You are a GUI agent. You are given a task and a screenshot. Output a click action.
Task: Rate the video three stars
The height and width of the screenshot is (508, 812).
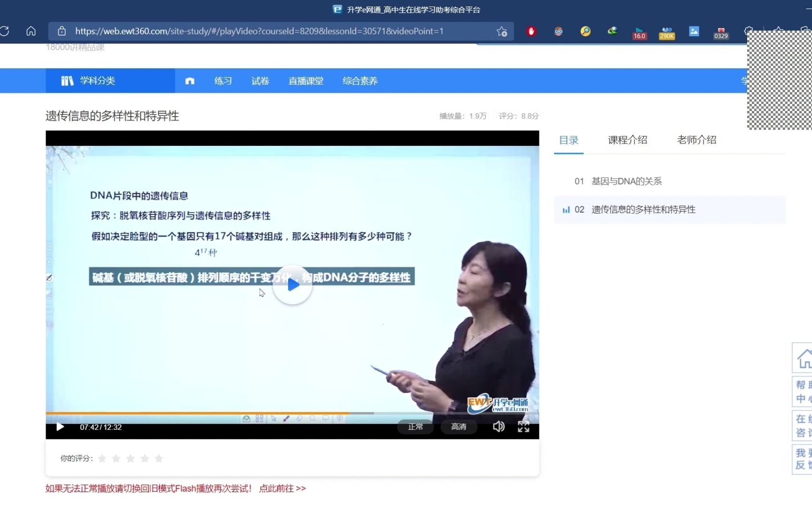[130, 458]
